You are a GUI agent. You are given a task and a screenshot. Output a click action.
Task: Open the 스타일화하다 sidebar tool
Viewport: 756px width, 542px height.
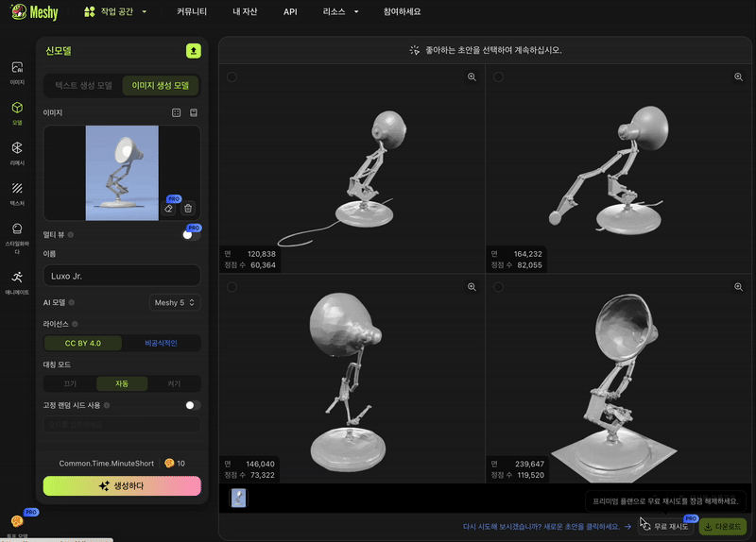[x=17, y=238]
